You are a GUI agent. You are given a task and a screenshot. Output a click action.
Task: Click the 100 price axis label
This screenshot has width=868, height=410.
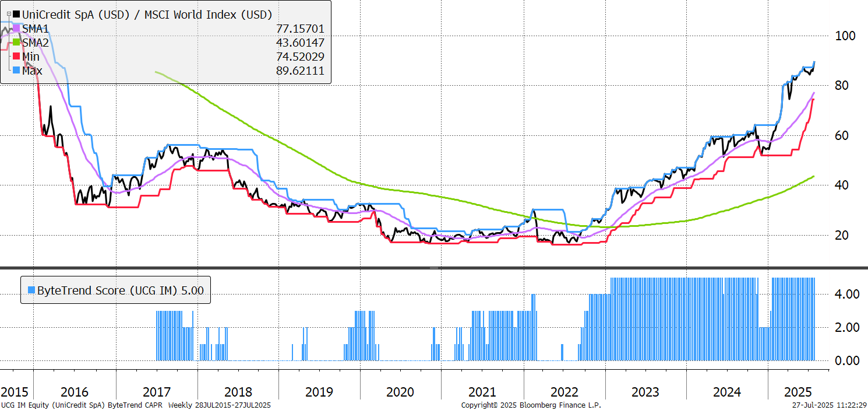845,36
